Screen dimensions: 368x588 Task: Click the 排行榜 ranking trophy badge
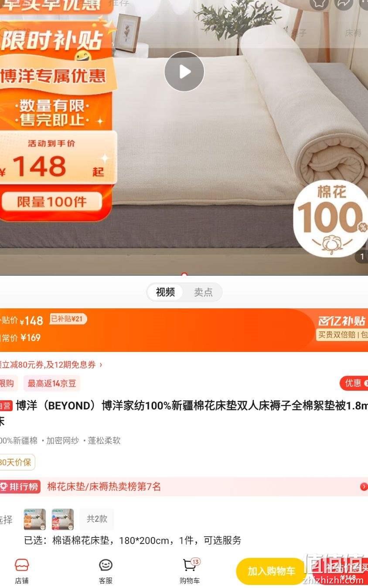pyautogui.click(x=20, y=487)
